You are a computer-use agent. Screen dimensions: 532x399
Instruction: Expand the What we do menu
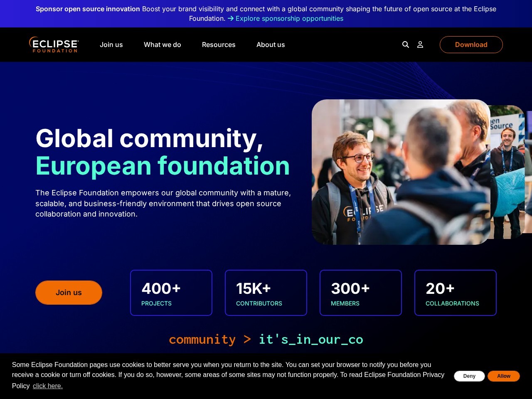coord(163,44)
